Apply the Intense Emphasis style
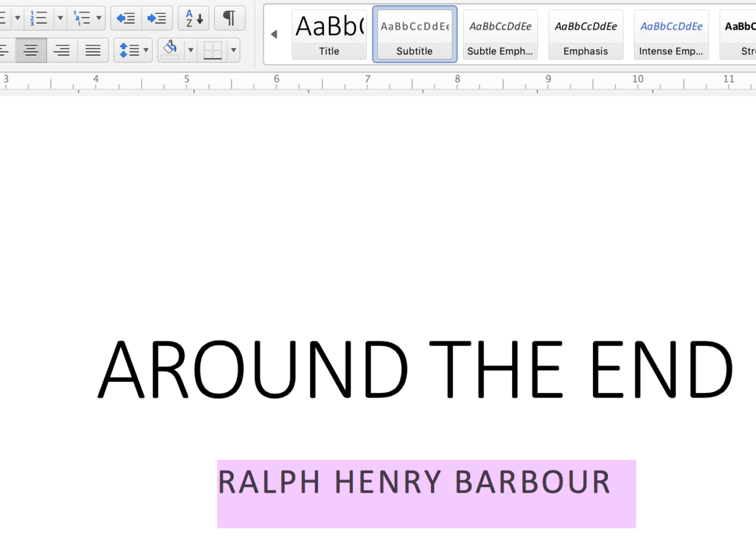 point(671,34)
